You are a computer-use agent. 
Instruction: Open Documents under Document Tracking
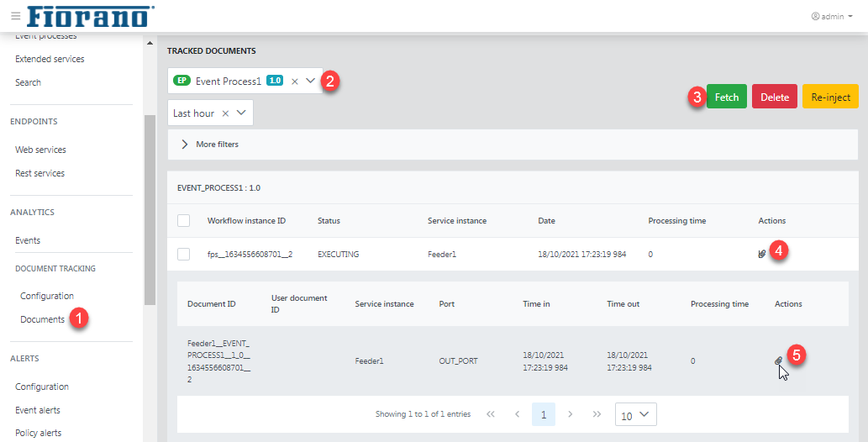coord(43,319)
